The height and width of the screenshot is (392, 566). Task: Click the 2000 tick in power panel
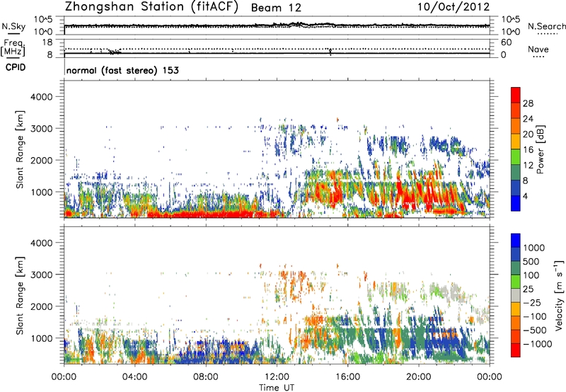click(x=41, y=160)
